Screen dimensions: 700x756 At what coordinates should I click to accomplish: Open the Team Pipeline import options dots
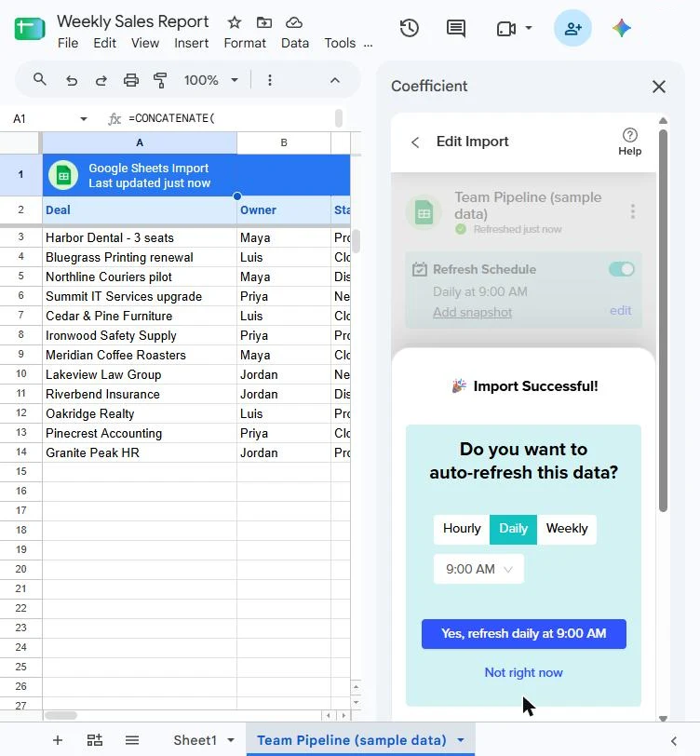632,211
